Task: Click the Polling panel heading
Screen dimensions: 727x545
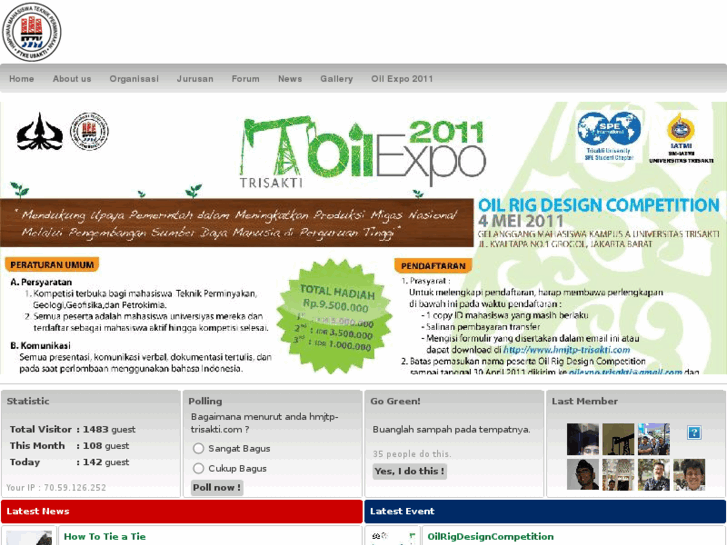Action: tap(205, 401)
